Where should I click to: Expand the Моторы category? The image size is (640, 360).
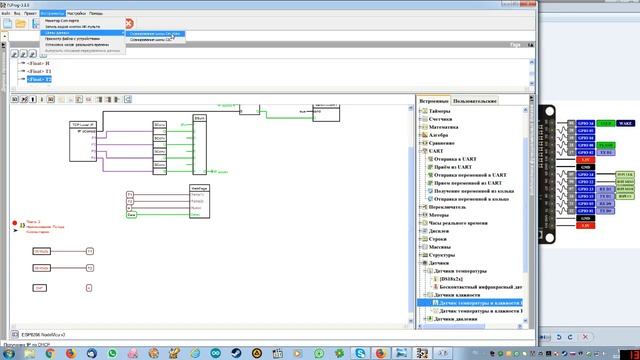[420, 215]
